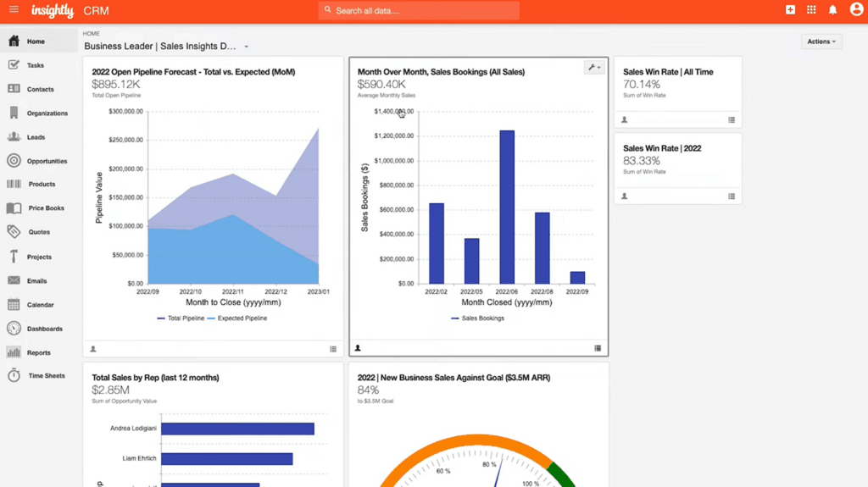Viewport: 868px width, 487px height.
Task: Click the 83.33% win rate value
Action: (x=642, y=160)
